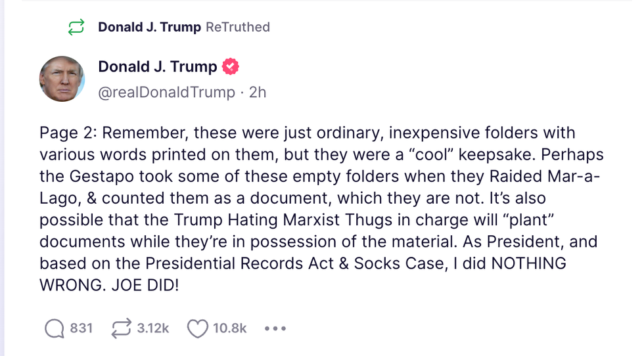Viewport: 644px width, 356px height.
Task: Click the word "Gestapo" in the post
Action: point(94,177)
